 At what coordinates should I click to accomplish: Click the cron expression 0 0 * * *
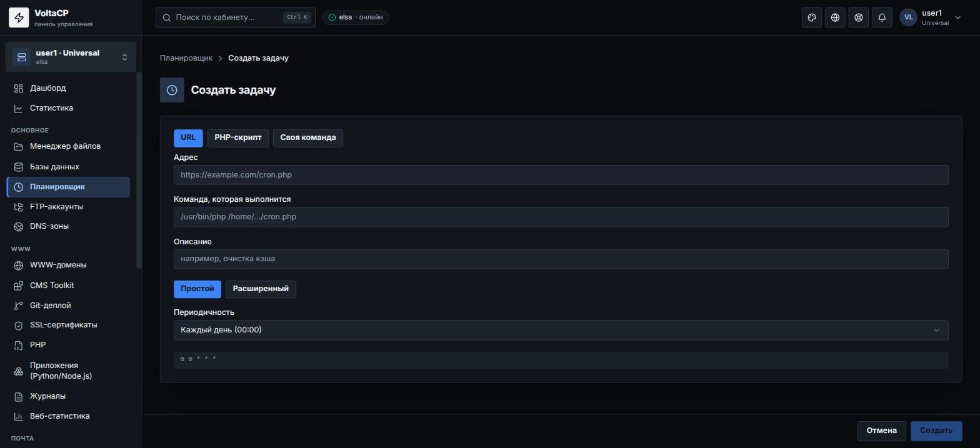198,359
